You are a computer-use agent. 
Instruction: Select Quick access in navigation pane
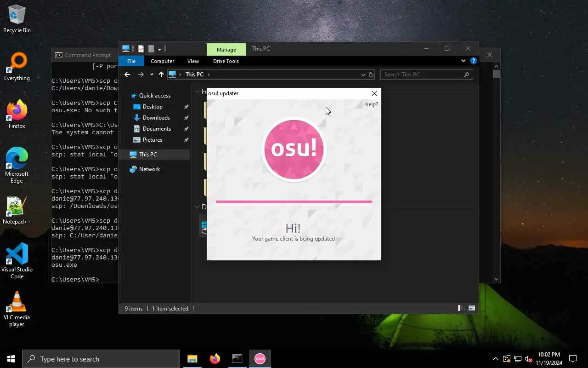click(155, 96)
